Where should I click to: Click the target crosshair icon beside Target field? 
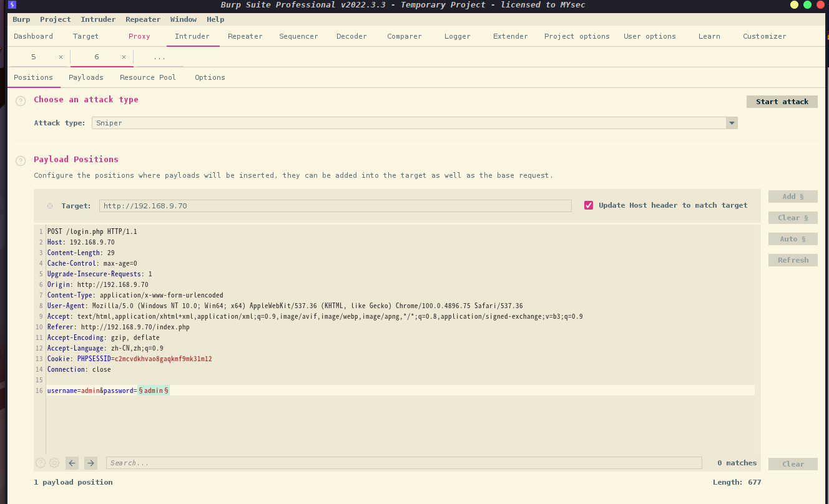click(x=50, y=206)
